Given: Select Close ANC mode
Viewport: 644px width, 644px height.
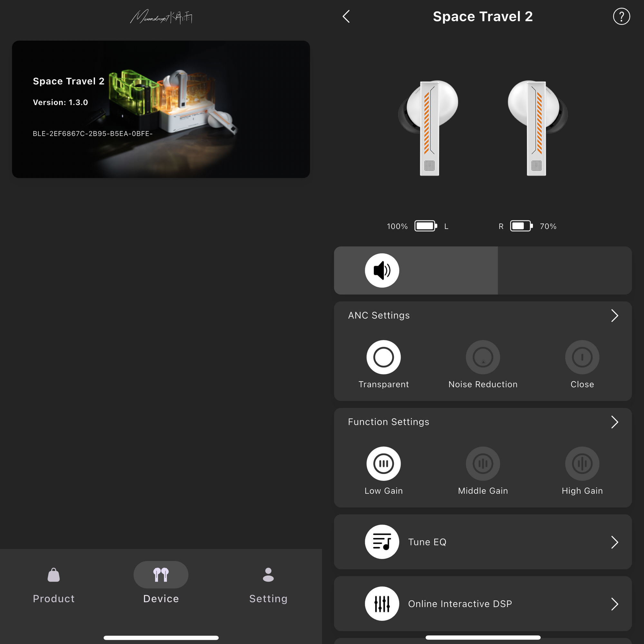Looking at the screenshot, I should pyautogui.click(x=582, y=357).
